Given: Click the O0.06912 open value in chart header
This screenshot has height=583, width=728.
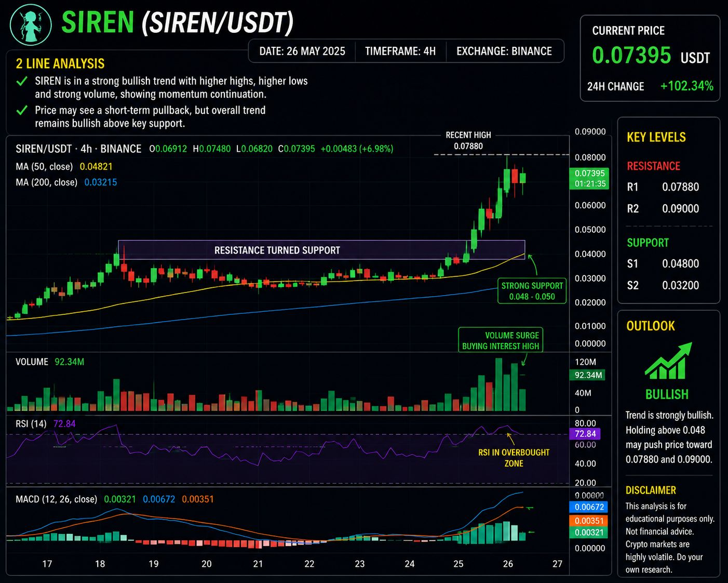Looking at the screenshot, I should pos(168,149).
